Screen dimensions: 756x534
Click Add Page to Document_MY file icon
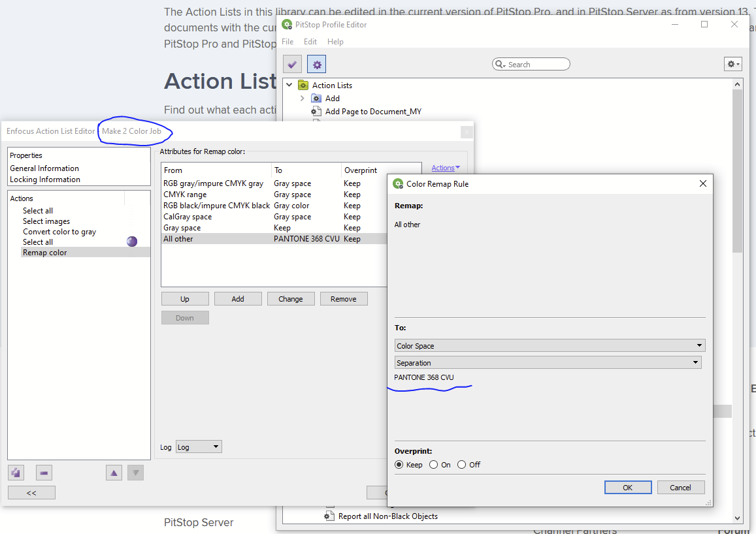316,111
